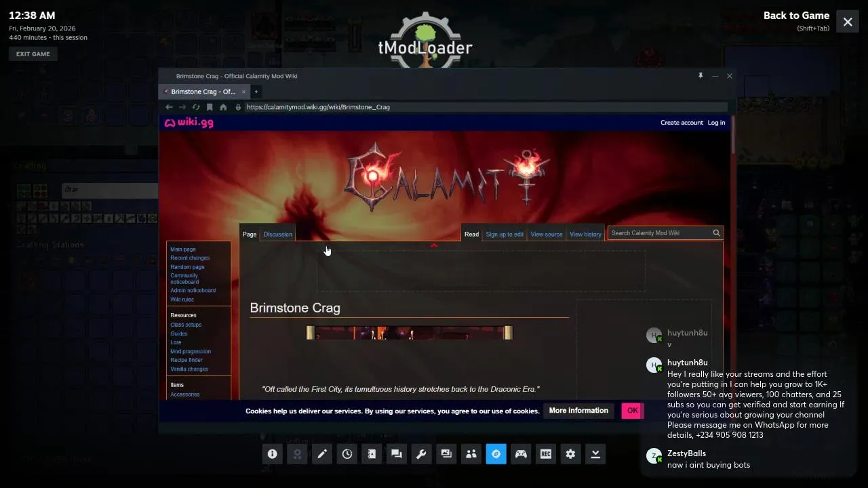
Task: Go back in overlay browser
Action: click(169, 107)
